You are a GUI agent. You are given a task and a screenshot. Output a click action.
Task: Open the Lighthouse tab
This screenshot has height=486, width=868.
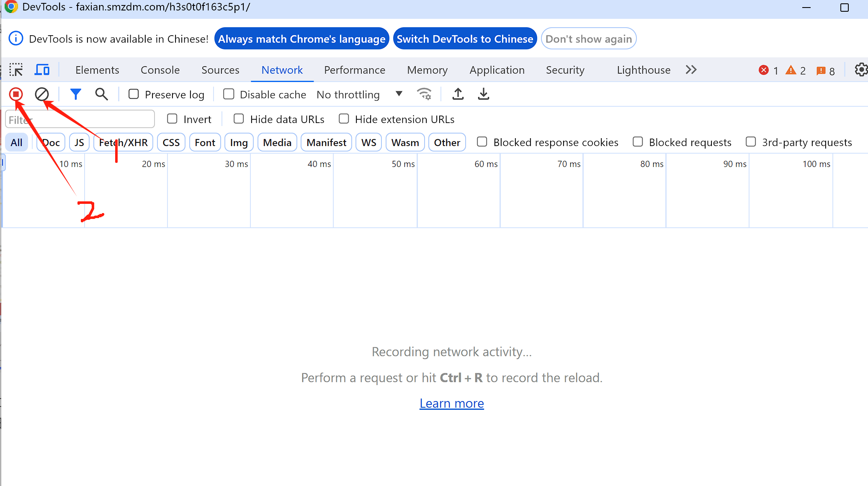[643, 70]
